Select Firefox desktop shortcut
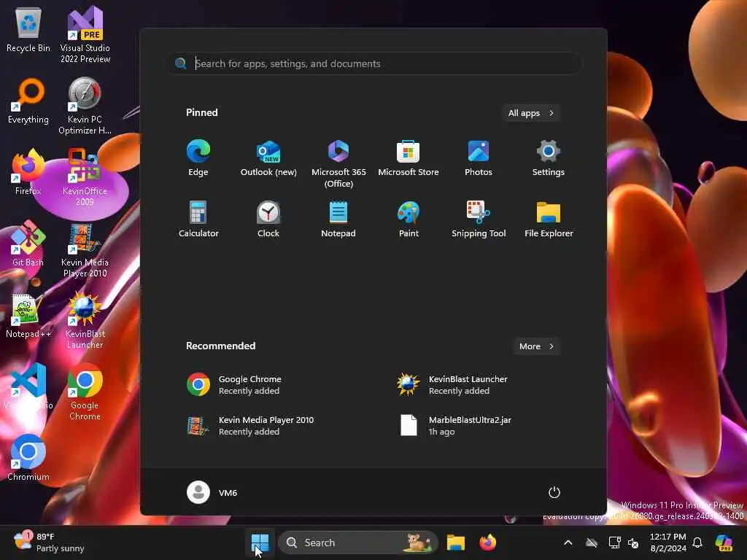This screenshot has height=560, width=747. [x=28, y=172]
